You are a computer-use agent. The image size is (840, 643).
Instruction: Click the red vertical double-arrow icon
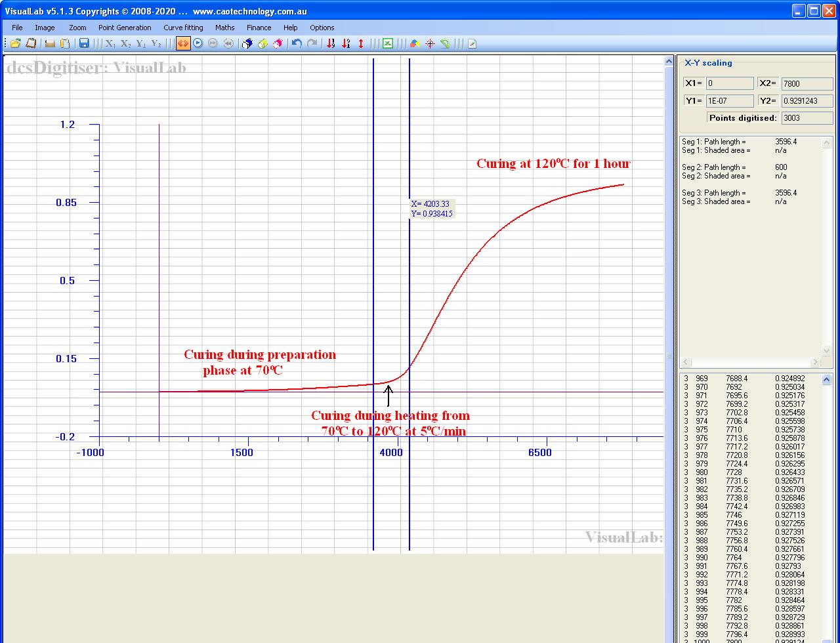tap(360, 44)
